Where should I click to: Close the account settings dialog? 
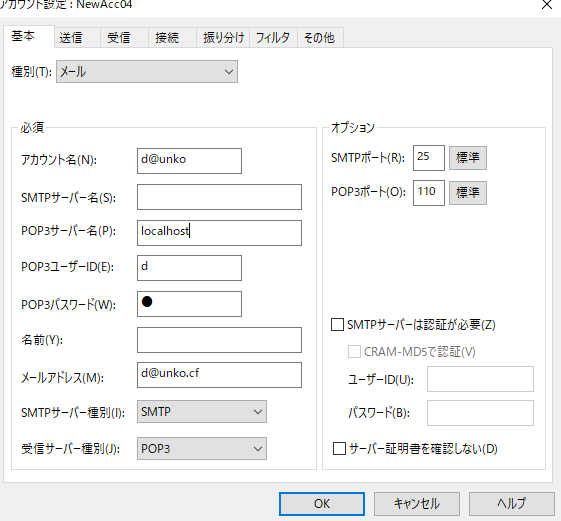547,4
